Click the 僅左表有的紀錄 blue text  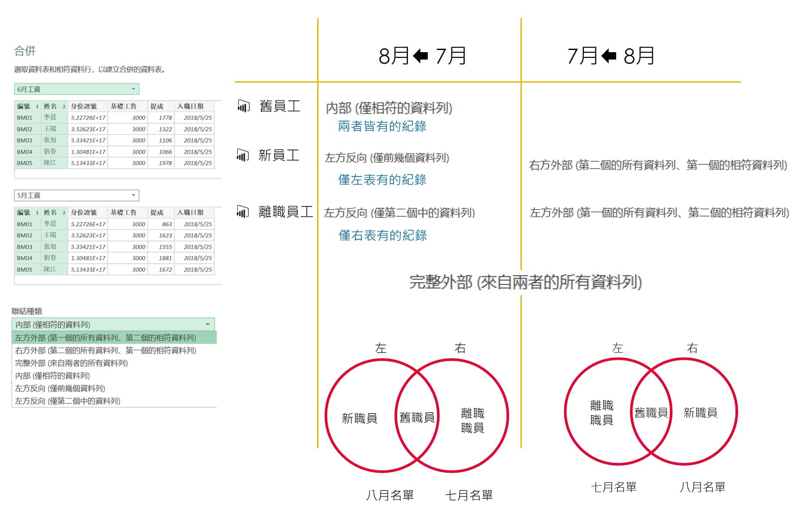[x=382, y=180]
